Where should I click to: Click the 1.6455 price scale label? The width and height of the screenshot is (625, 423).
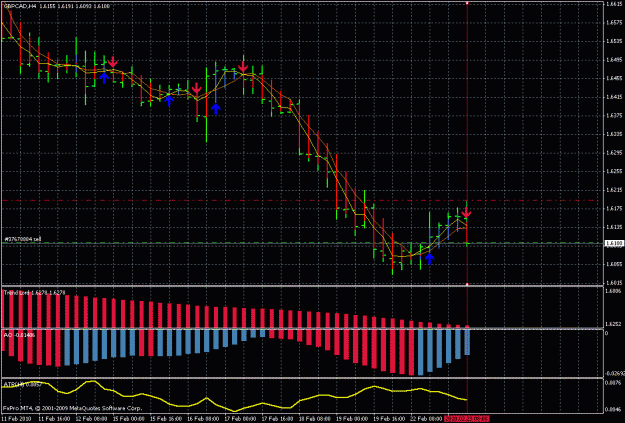615,78
